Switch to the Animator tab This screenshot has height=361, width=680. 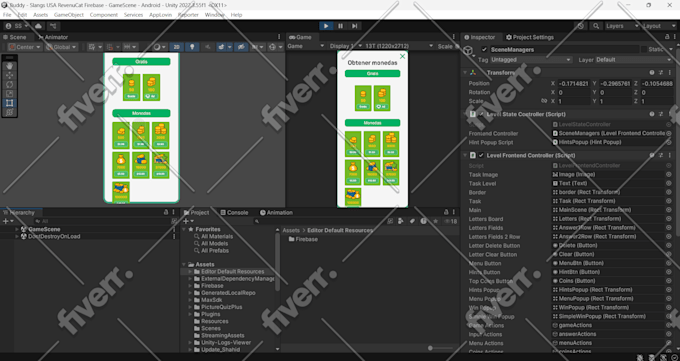(x=53, y=37)
